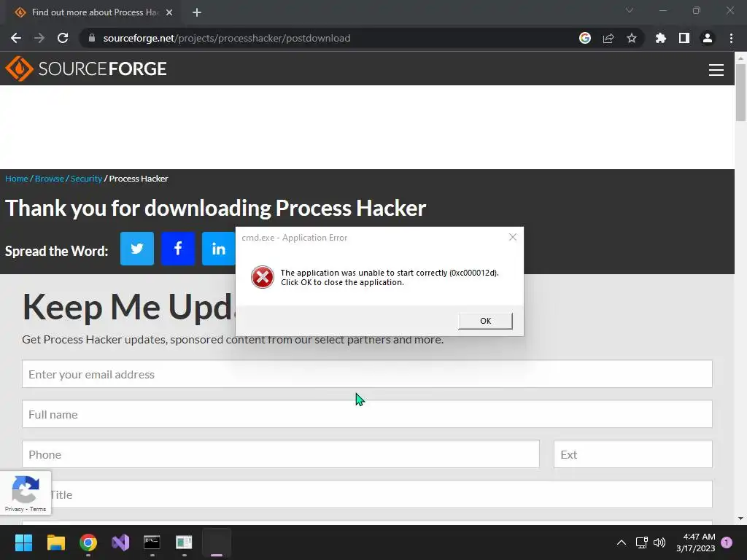Image resolution: width=747 pixels, height=560 pixels.
Task: Click the scrollbar down arrow
Action: pos(740,518)
